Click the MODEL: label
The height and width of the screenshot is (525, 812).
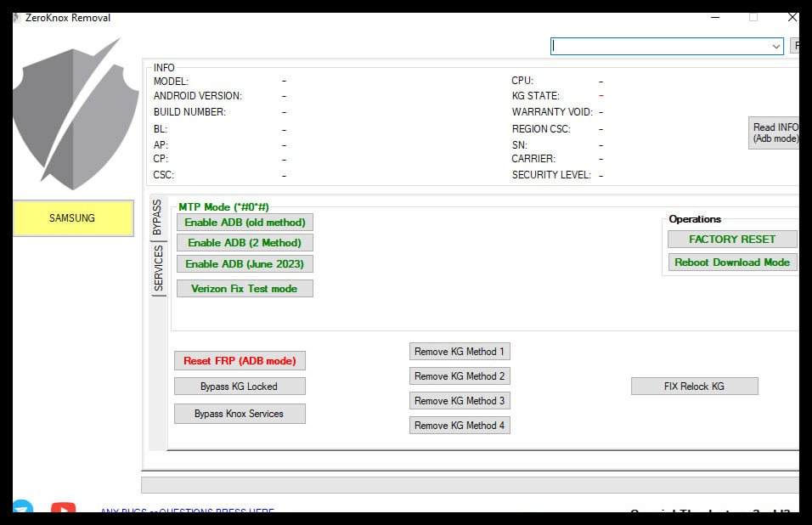[x=171, y=82]
